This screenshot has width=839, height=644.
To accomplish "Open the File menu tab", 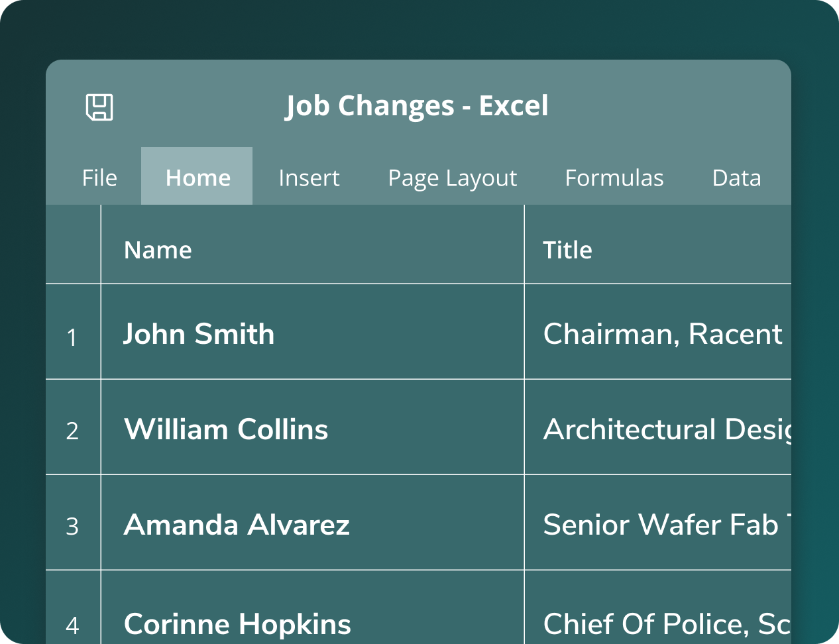I will tap(99, 178).
